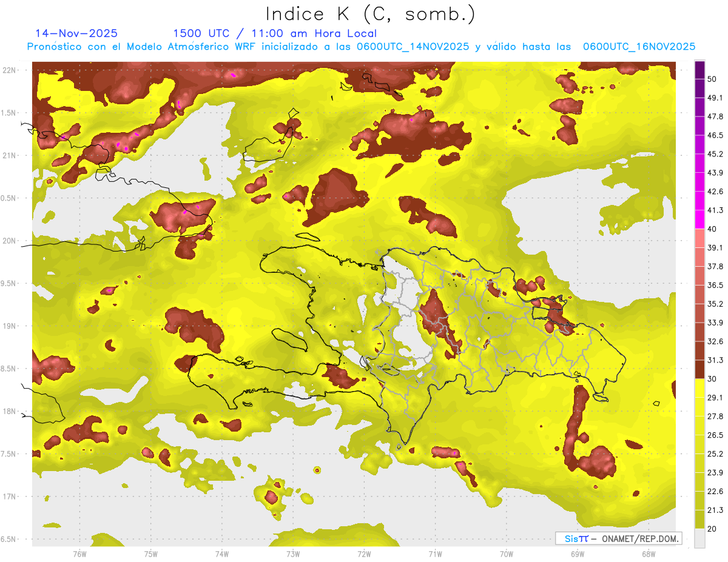Click the '18N' latitude label
This screenshot has height=562, width=728.
8,411
